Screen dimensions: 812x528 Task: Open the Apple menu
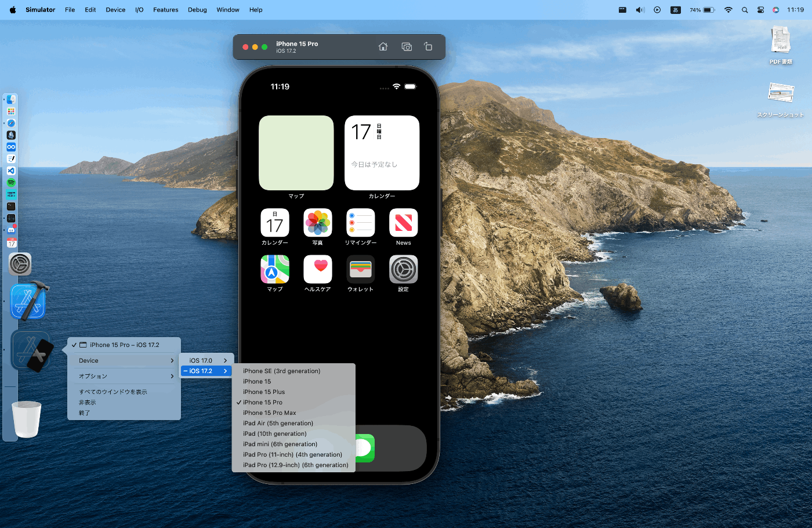pos(13,10)
